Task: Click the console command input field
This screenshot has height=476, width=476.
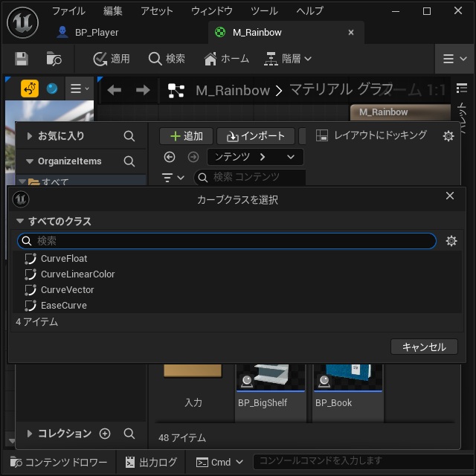Action: tap(363, 461)
